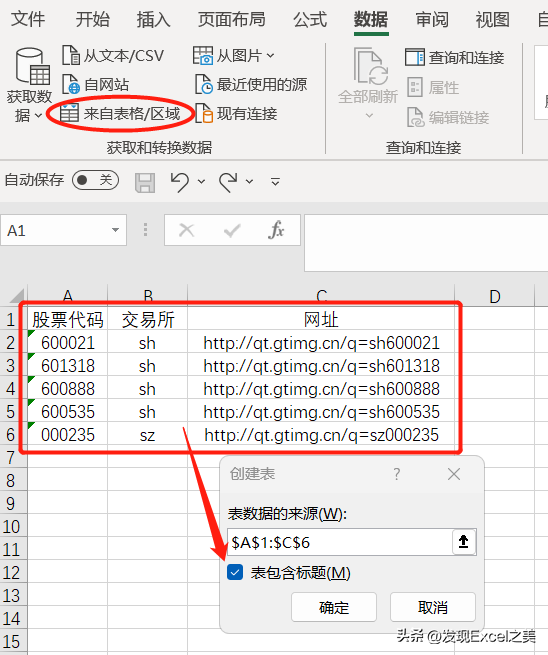Click formula bar cancel X icon
Viewport: 548px width, 655px height.
click(x=186, y=230)
